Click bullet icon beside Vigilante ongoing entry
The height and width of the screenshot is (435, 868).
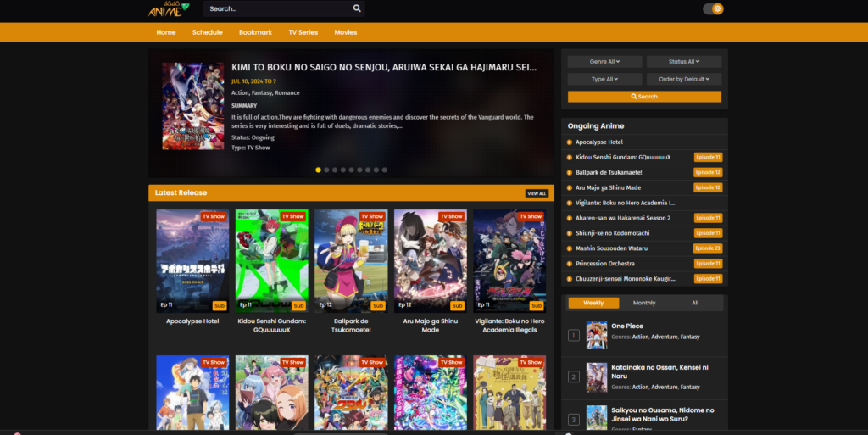[570, 203]
